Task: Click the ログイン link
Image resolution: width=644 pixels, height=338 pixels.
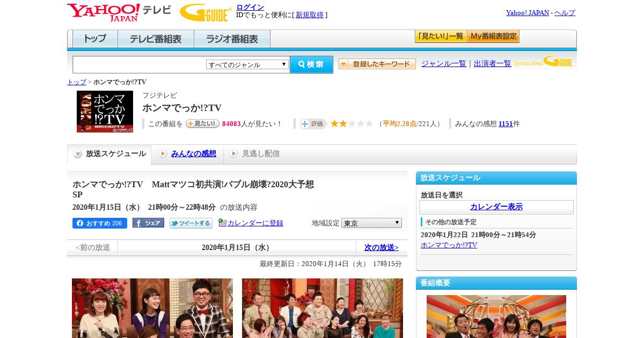Action: tap(250, 7)
